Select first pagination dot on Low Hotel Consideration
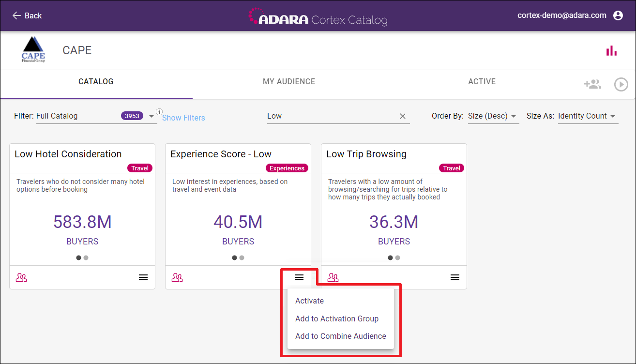Viewport: 636px width, 364px height. point(79,258)
